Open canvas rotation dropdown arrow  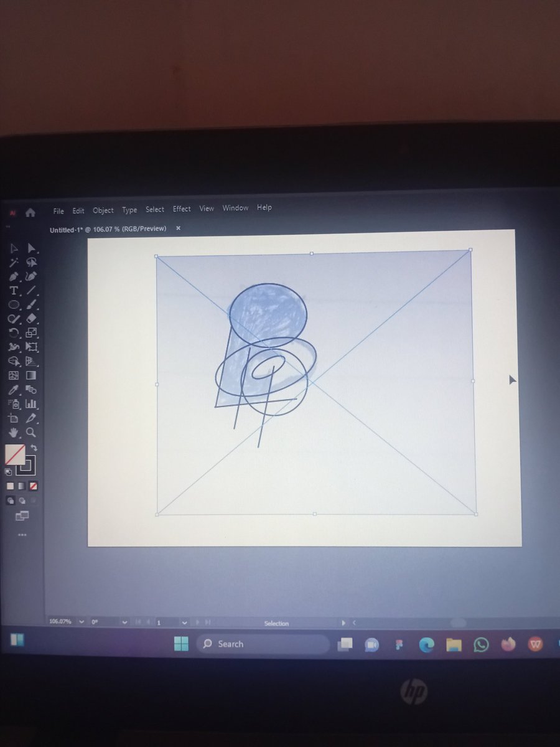pos(124,622)
